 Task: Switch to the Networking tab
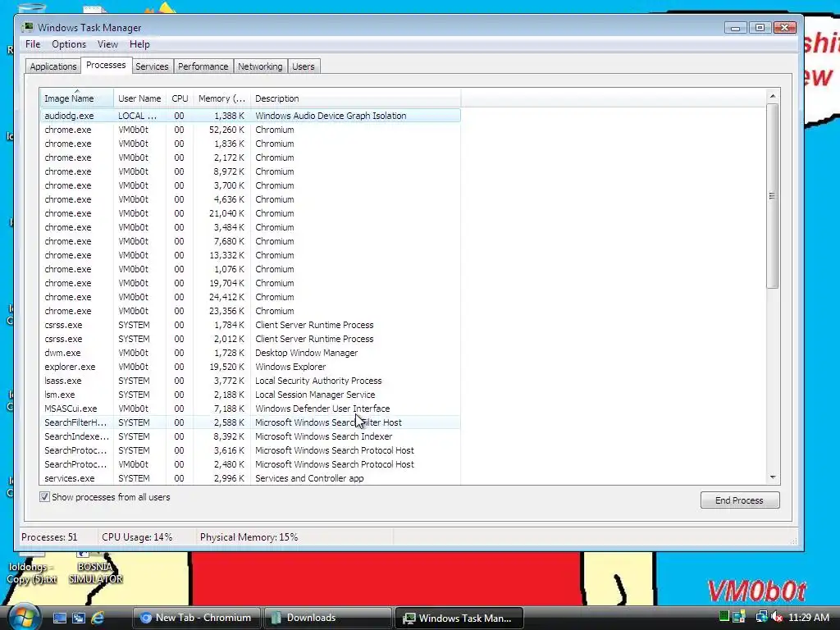[260, 66]
